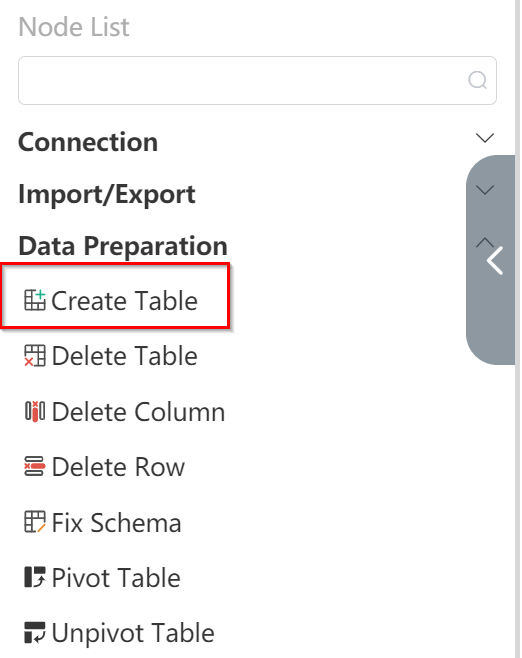Click the Create Table node icon
The width and height of the screenshot is (522, 658).
[35, 300]
